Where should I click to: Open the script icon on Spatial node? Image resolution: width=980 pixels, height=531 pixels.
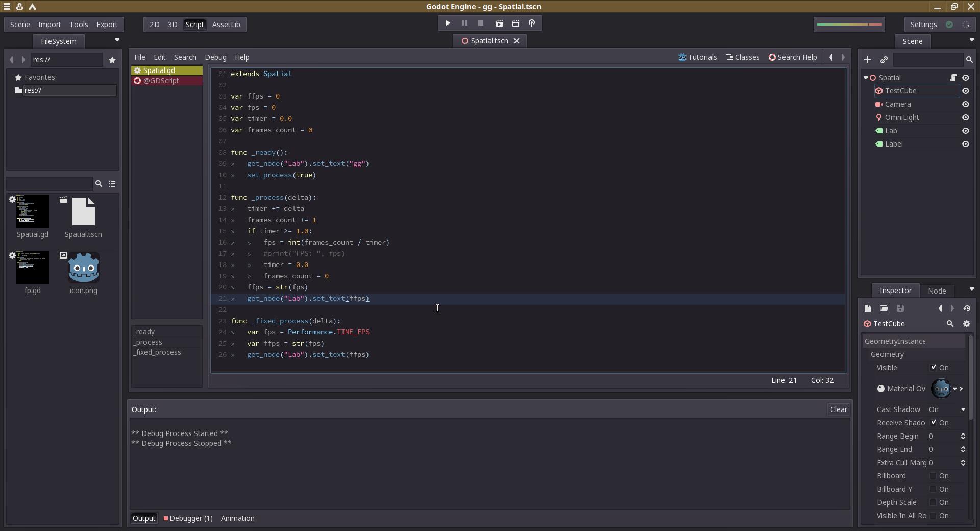coord(953,78)
